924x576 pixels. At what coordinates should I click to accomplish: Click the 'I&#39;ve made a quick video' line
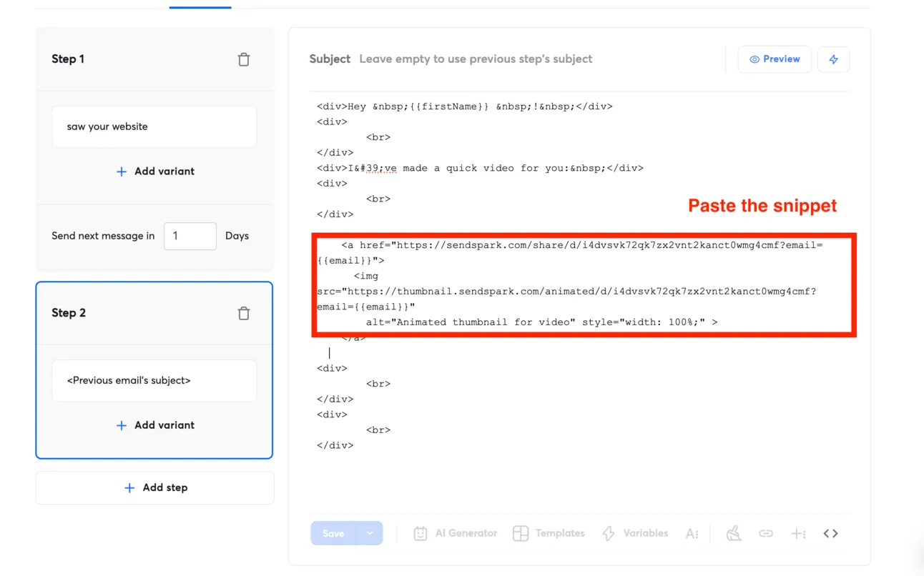point(480,168)
